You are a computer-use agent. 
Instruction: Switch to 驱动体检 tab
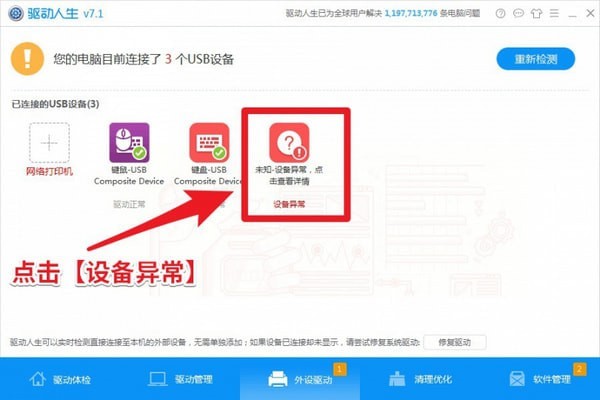point(60,380)
